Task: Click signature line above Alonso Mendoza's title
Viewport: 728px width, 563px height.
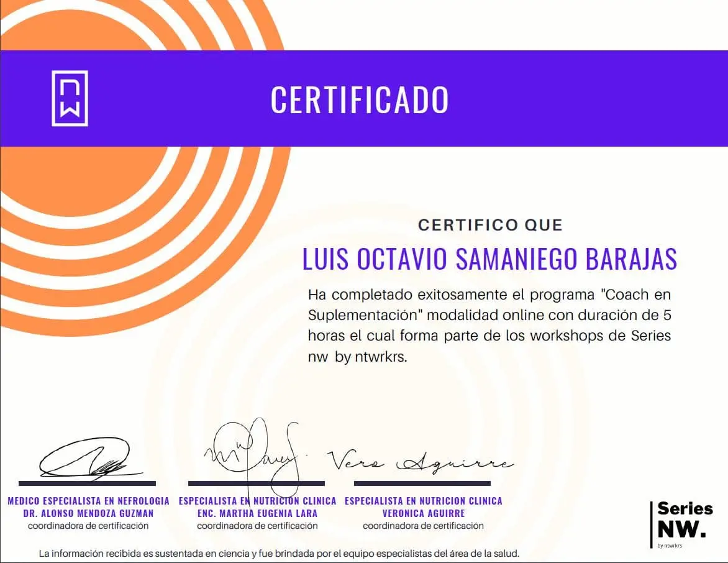Action: point(87,483)
